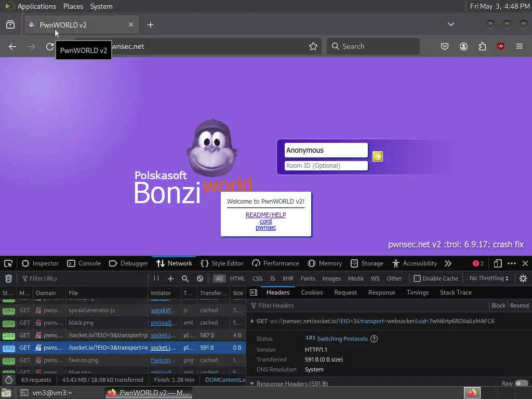Click the red error count badge
532x399 pixels.
478,263
